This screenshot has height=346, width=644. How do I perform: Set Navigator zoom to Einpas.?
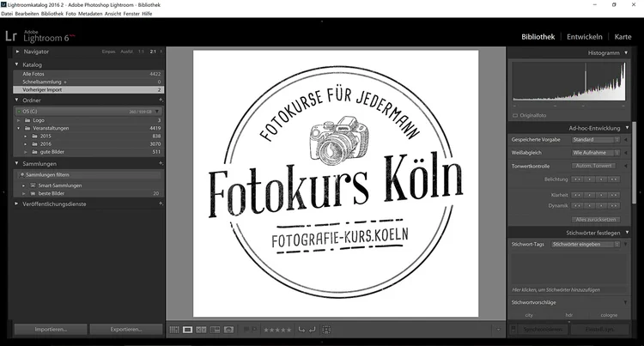coord(109,52)
